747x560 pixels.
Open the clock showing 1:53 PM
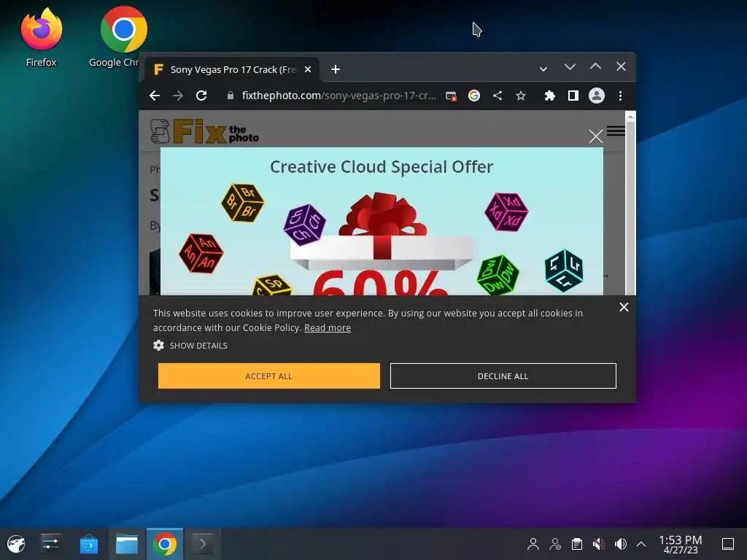click(681, 544)
